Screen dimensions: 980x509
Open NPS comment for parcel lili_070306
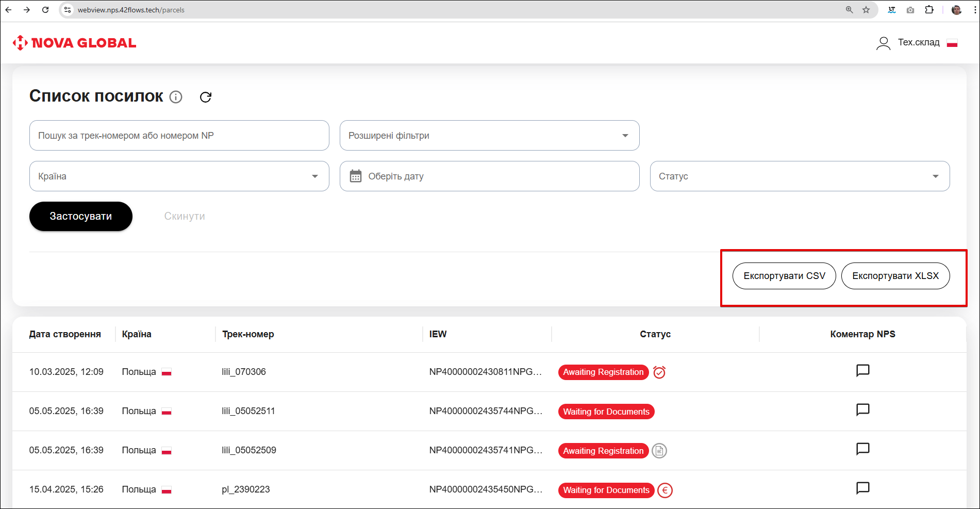(862, 371)
